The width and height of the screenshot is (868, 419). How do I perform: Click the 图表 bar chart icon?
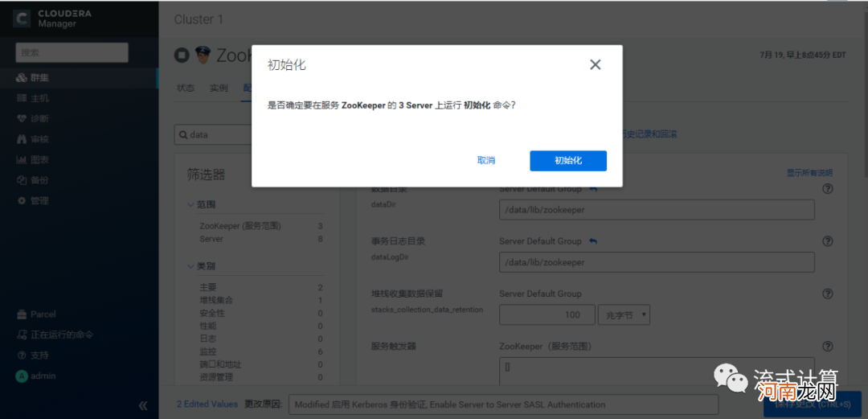[x=22, y=159]
